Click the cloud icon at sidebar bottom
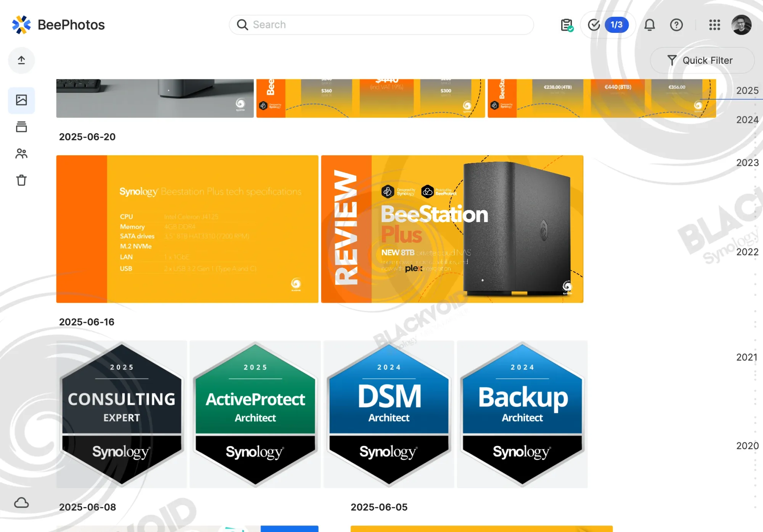763x532 pixels. (21, 503)
